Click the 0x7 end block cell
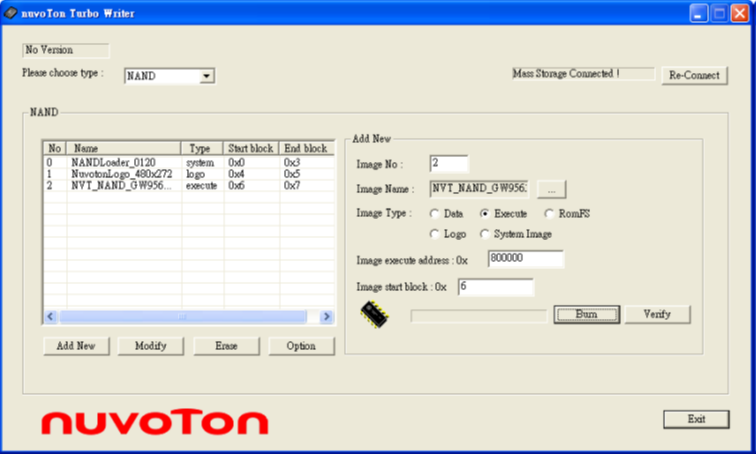The height and width of the screenshot is (454, 756). (x=292, y=186)
